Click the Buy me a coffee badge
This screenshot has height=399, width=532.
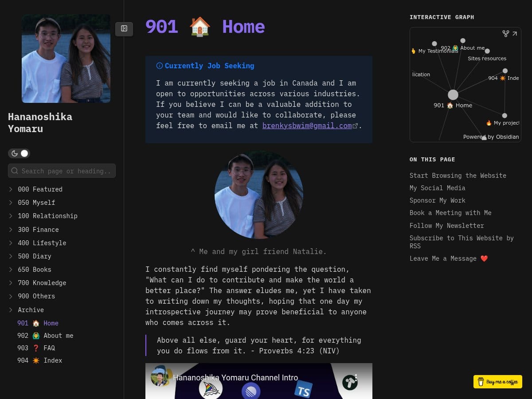pos(497,382)
